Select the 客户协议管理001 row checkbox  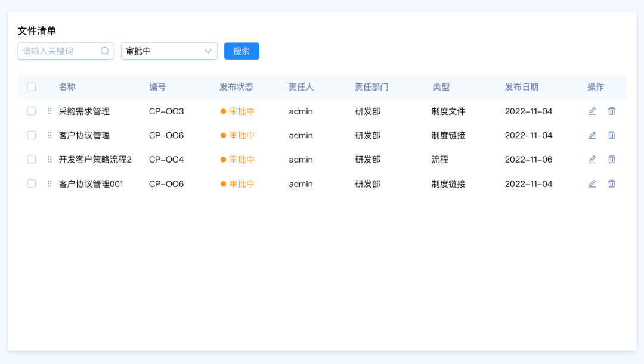pyautogui.click(x=32, y=183)
